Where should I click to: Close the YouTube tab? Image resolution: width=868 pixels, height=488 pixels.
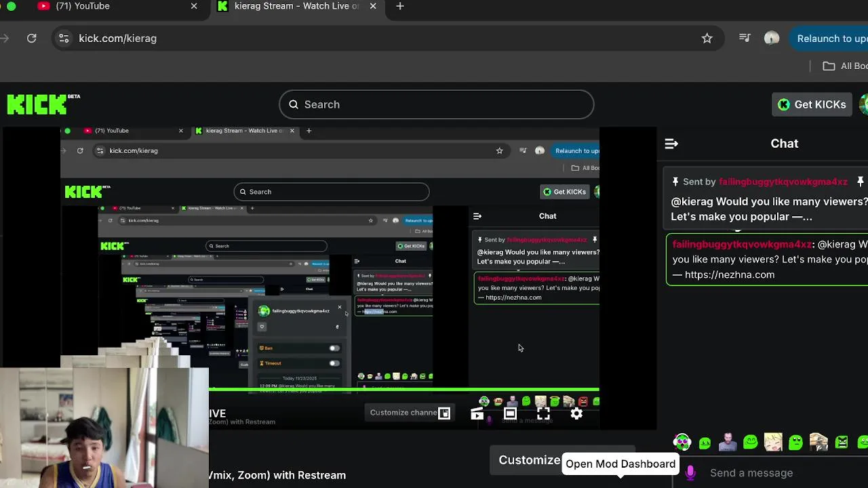[194, 6]
